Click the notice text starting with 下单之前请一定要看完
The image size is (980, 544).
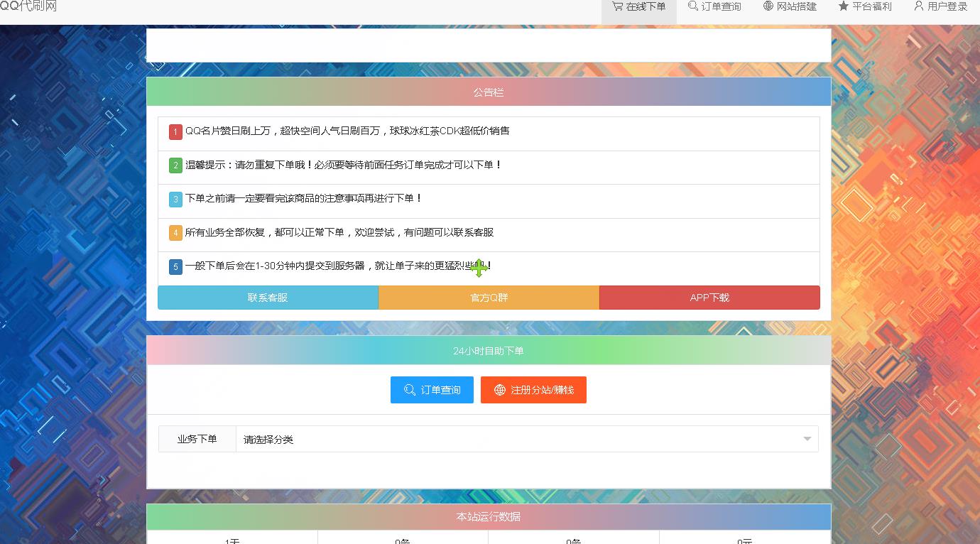pyautogui.click(x=304, y=199)
